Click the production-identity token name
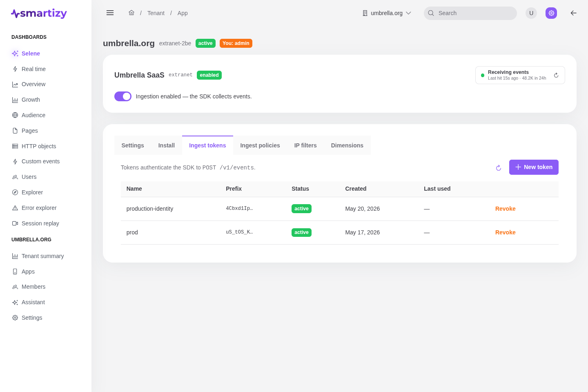Screen dimensions: 588x392 point(150,209)
